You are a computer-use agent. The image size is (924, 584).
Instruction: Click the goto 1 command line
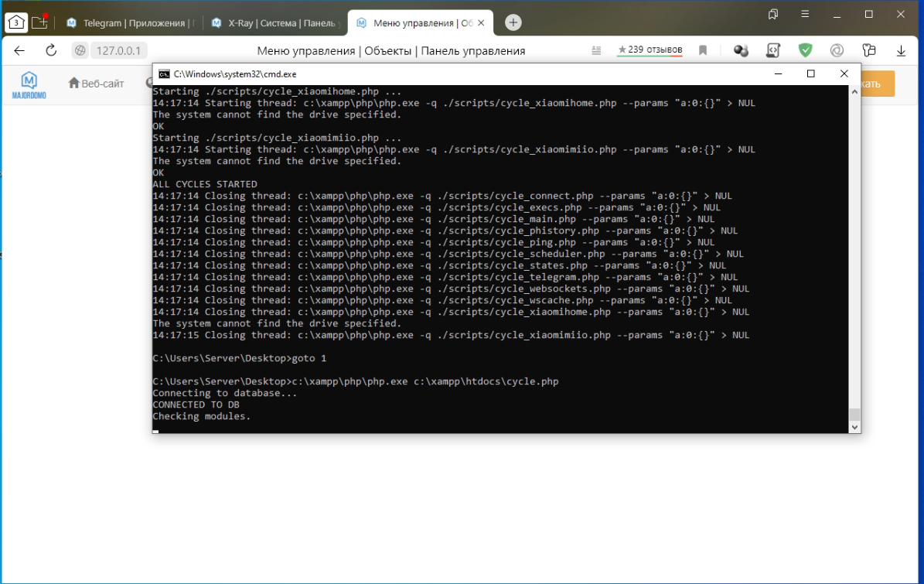click(x=239, y=358)
